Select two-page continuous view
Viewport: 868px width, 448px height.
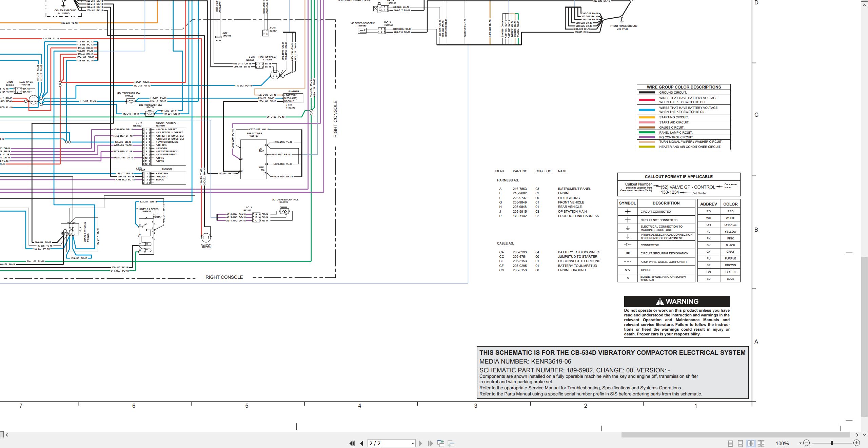(761, 443)
